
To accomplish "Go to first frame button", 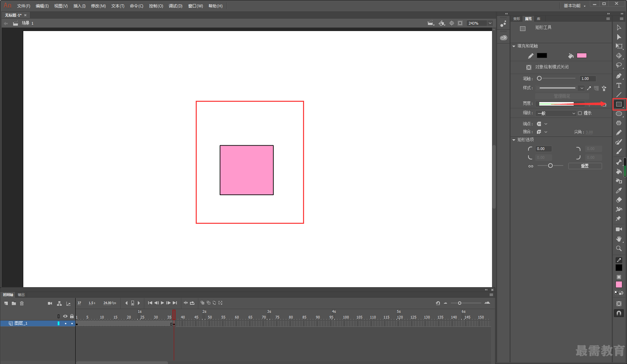I will [150, 303].
